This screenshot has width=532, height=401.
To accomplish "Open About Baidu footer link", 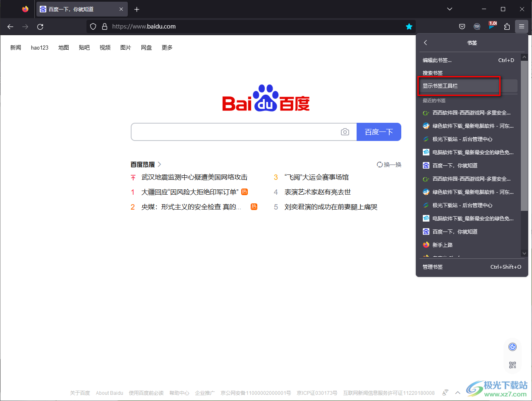I will (x=110, y=393).
